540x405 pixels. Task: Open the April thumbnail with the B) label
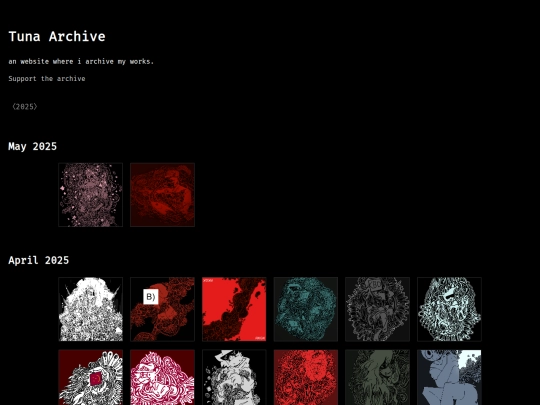tap(163, 309)
